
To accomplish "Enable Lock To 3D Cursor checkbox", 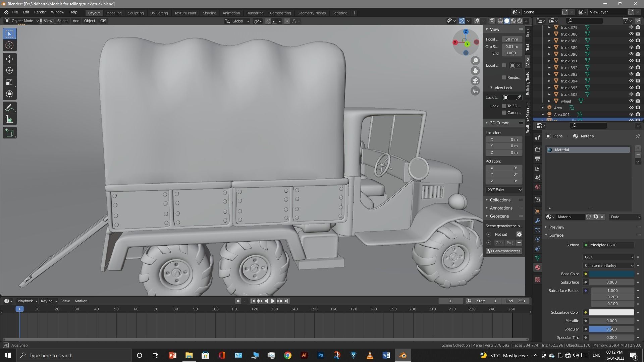I will pos(504,106).
